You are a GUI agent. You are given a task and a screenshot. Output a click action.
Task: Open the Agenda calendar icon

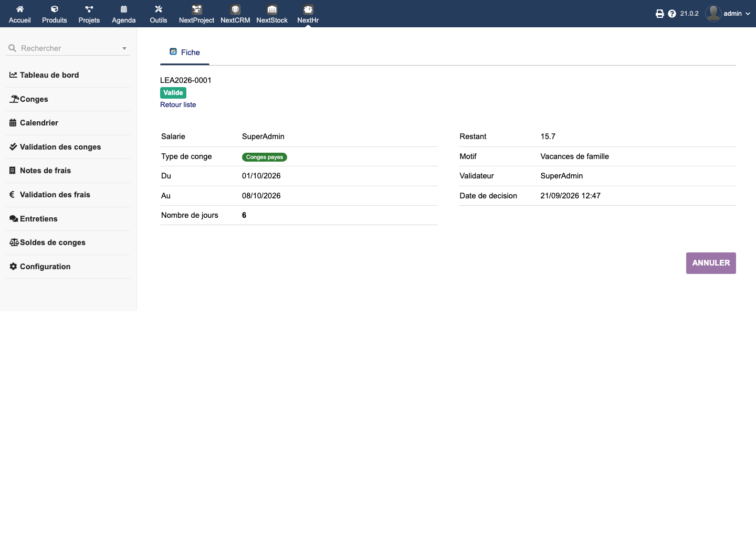[x=124, y=9]
